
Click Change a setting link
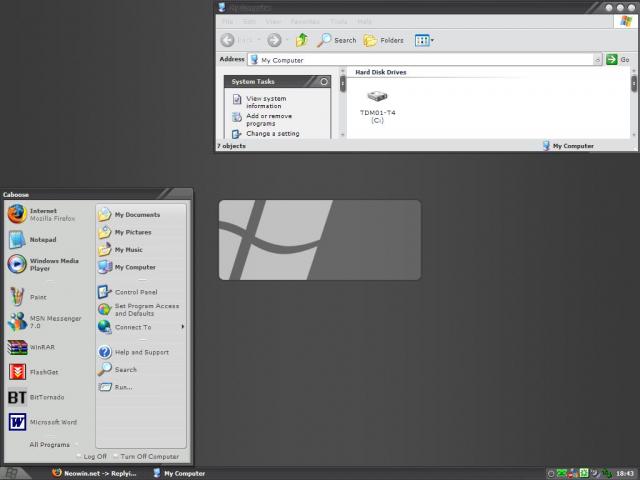tap(266, 133)
